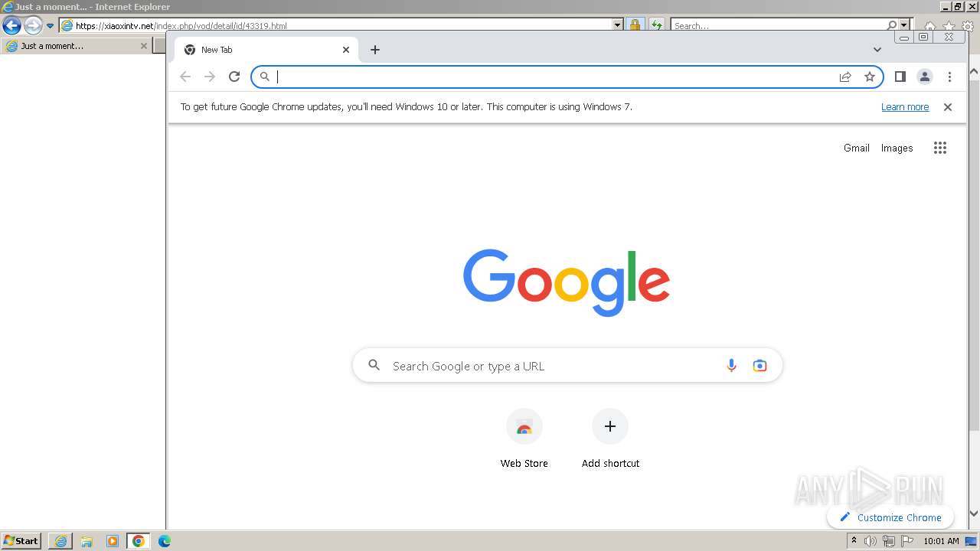Click the taskbar clock 10:01 AM
The image size is (980, 551).
[941, 541]
